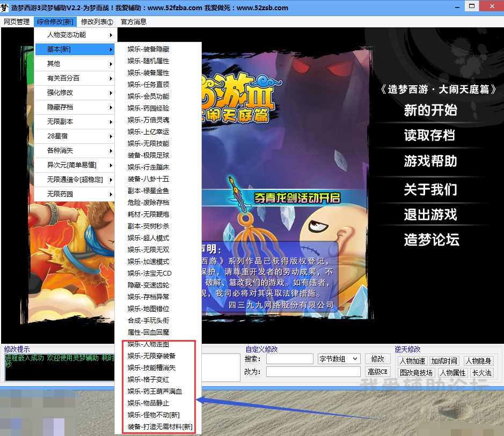Click the 人物隐身 button
Image resolution: width=504 pixels, height=436 pixels.
tap(478, 361)
